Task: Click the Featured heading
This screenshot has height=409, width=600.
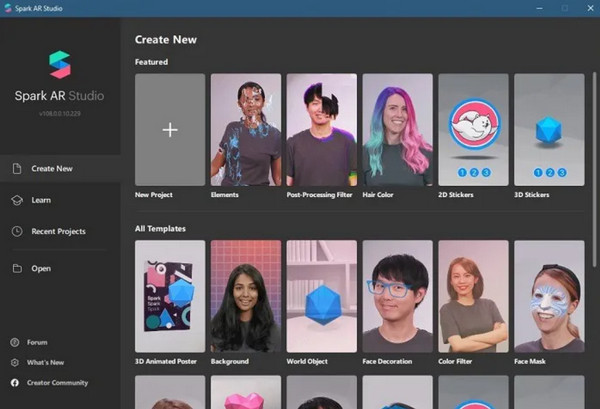Action: click(x=151, y=62)
